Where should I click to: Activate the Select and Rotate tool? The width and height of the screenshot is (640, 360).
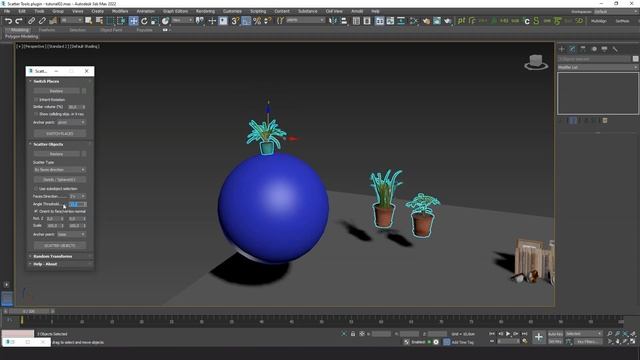[x=144, y=21]
